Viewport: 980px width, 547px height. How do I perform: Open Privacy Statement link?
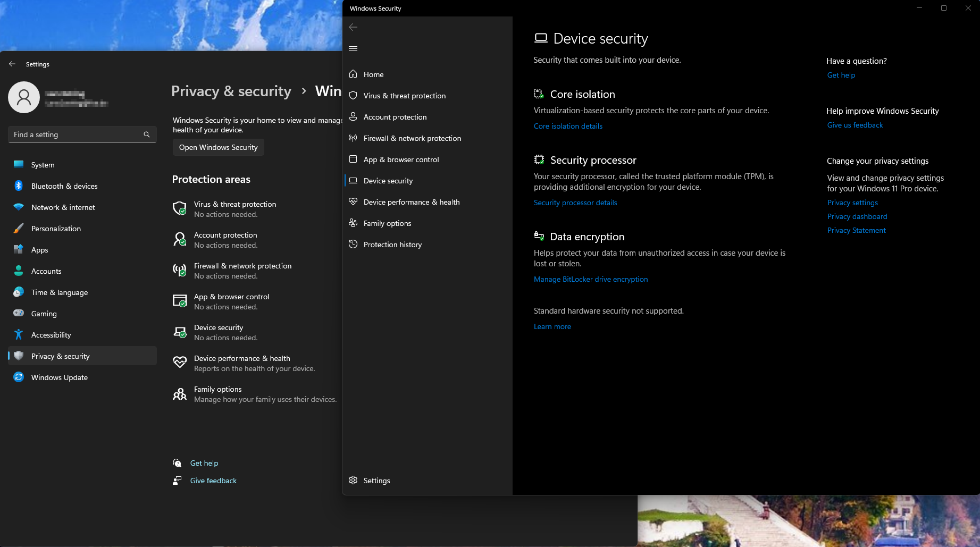[857, 230]
